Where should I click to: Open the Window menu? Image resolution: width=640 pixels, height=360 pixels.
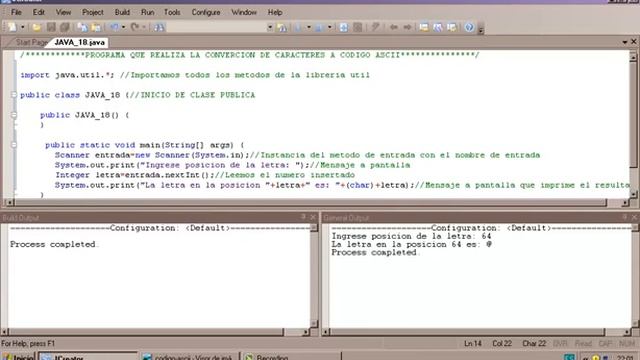pyautogui.click(x=244, y=12)
